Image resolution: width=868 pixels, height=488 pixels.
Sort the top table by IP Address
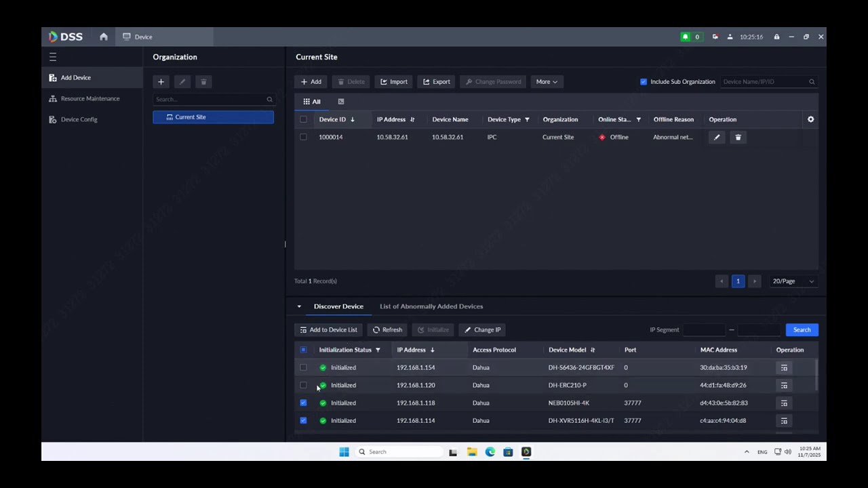[412, 119]
